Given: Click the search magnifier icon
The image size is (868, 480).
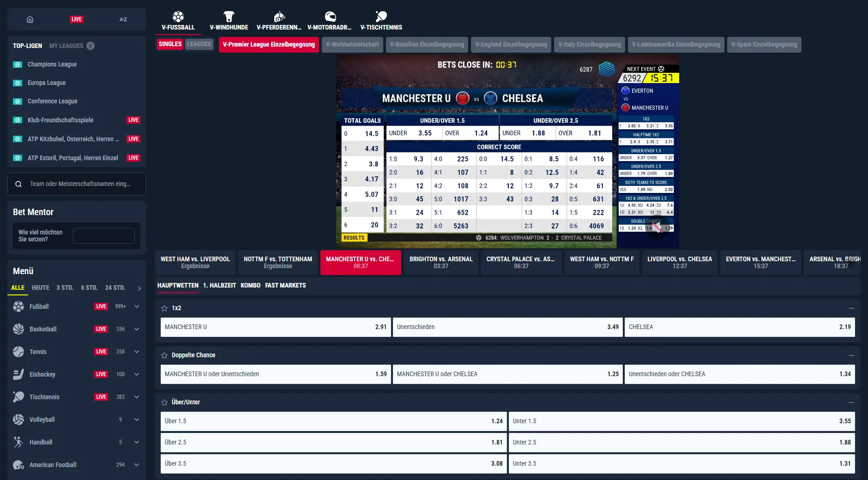Looking at the screenshot, I should [x=18, y=184].
